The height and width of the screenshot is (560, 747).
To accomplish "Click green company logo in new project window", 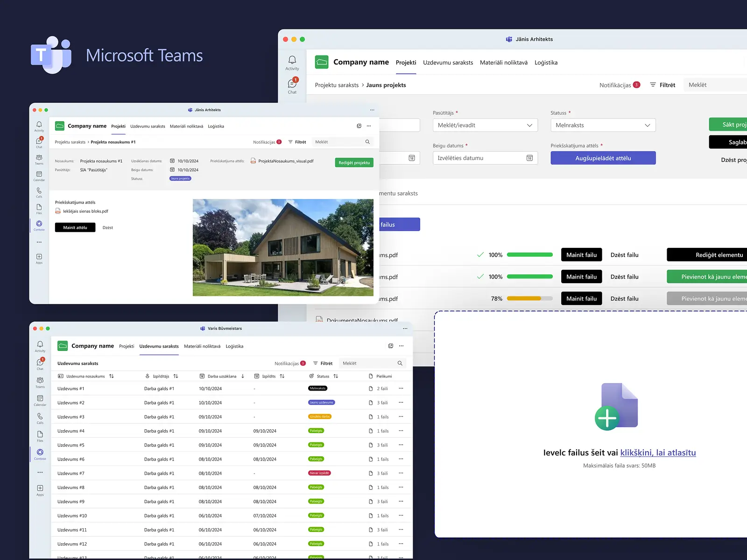I will (322, 62).
